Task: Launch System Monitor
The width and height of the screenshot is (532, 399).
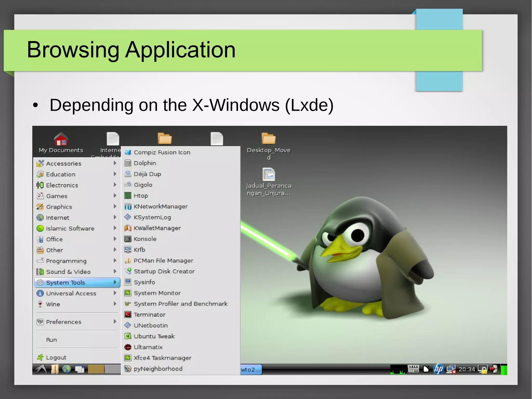Action: [x=181, y=293]
